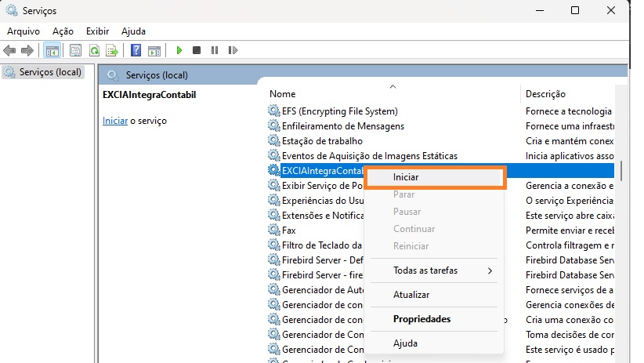Click Atualizar in the context menu
This screenshot has width=644, height=363.
tap(411, 295)
